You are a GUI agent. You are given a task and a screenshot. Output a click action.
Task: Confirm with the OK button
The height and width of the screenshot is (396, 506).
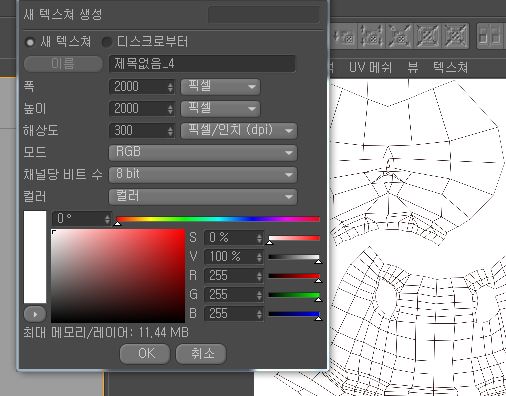[145, 354]
